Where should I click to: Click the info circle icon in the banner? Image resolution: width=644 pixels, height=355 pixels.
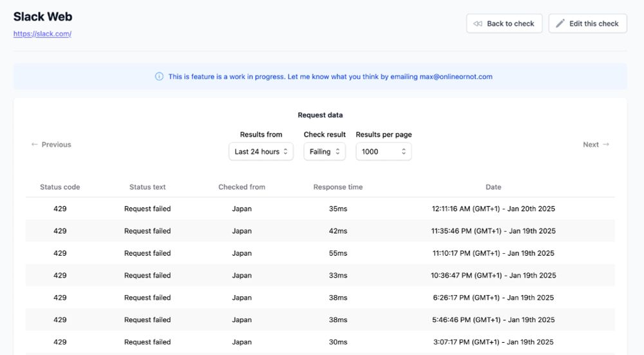159,77
